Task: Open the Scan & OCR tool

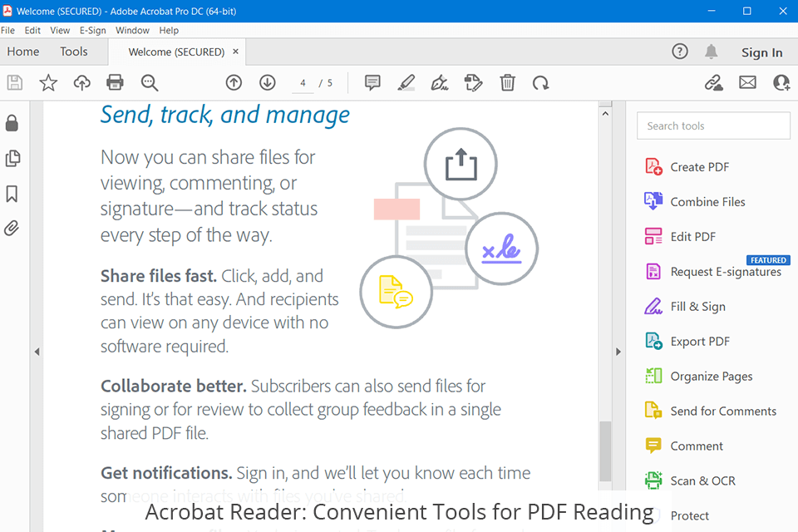Action: [x=690, y=480]
